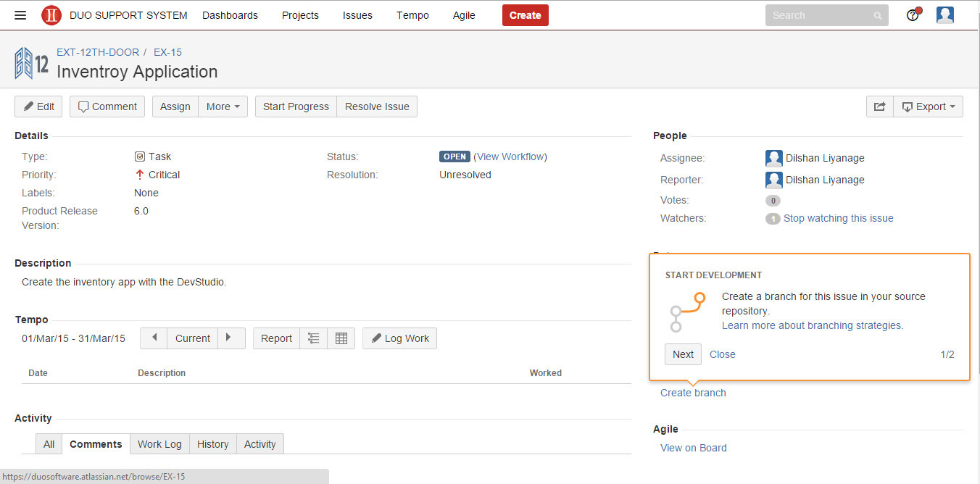Screen dimensions: 980x484
Task: Click the Unresolved resolution value
Action: click(465, 175)
